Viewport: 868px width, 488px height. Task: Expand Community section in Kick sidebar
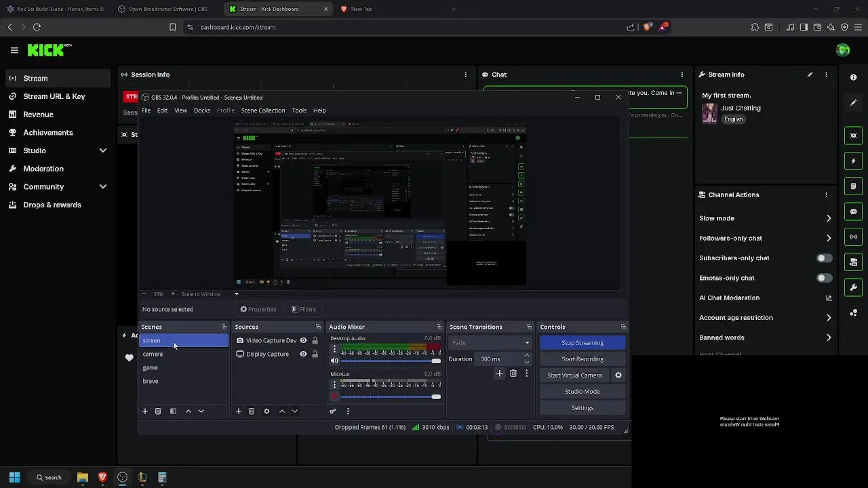pos(103,186)
